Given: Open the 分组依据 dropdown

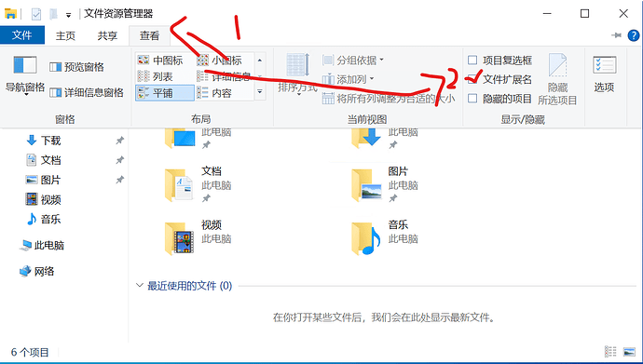Looking at the screenshot, I should [353, 61].
